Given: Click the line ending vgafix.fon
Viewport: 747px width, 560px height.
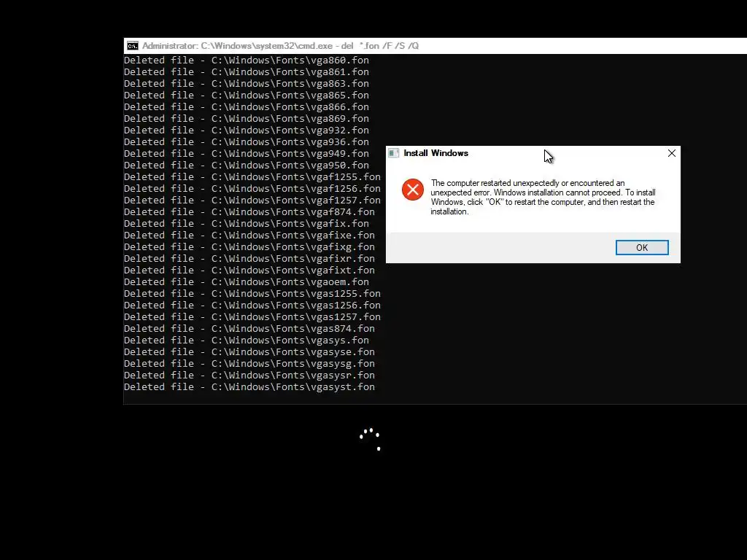Looking at the screenshot, I should coord(247,223).
